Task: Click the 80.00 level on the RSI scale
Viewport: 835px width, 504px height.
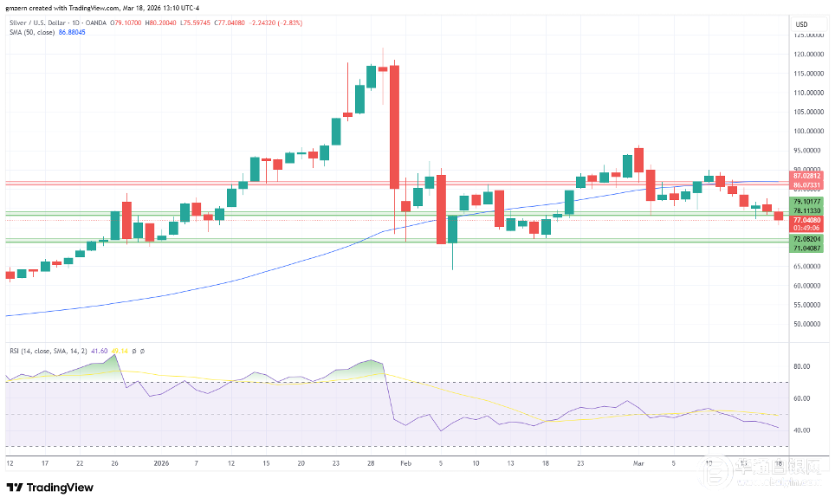Action: [801, 366]
